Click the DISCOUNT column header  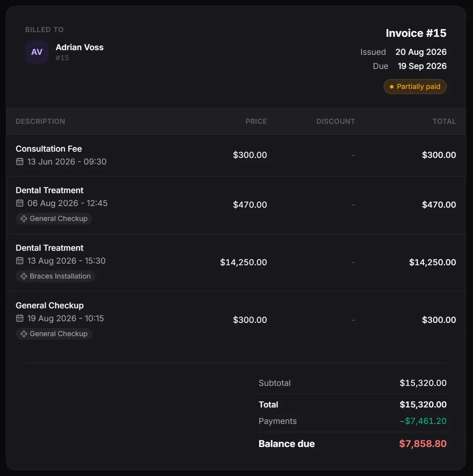click(336, 121)
